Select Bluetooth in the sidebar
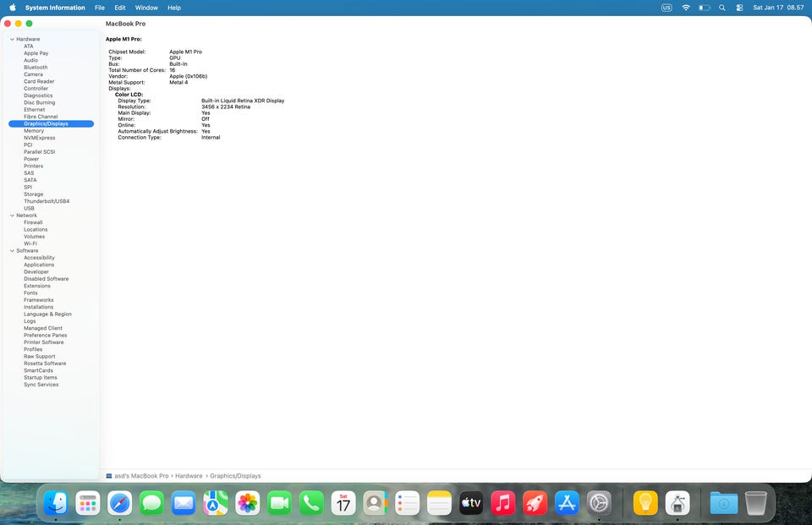This screenshot has width=812, height=525. 36,68
